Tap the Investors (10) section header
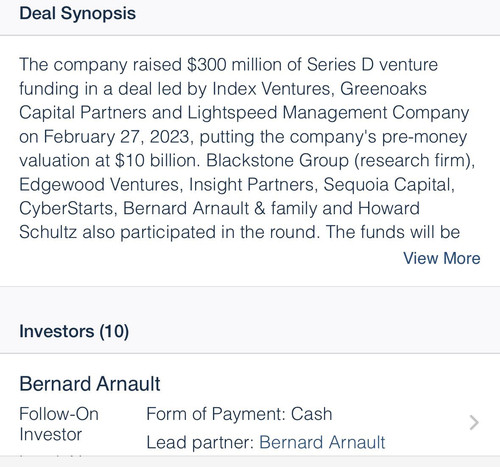The image size is (500, 467). [74, 331]
